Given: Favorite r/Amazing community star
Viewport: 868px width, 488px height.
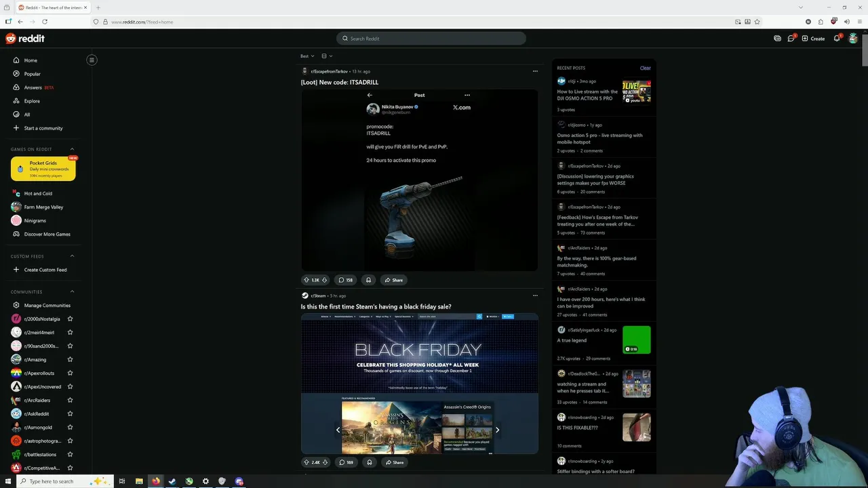Looking at the screenshot, I should coord(70,359).
